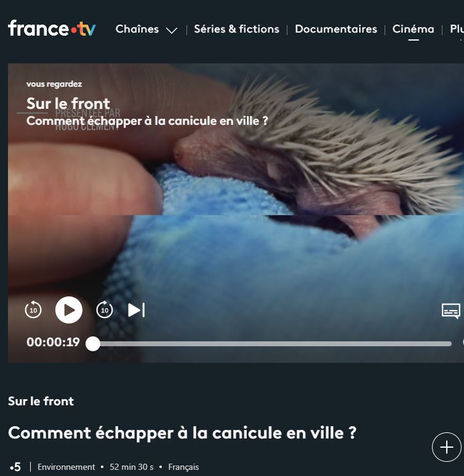Click the video progress bar handle
The height and width of the screenshot is (476, 464).
tap(93, 344)
